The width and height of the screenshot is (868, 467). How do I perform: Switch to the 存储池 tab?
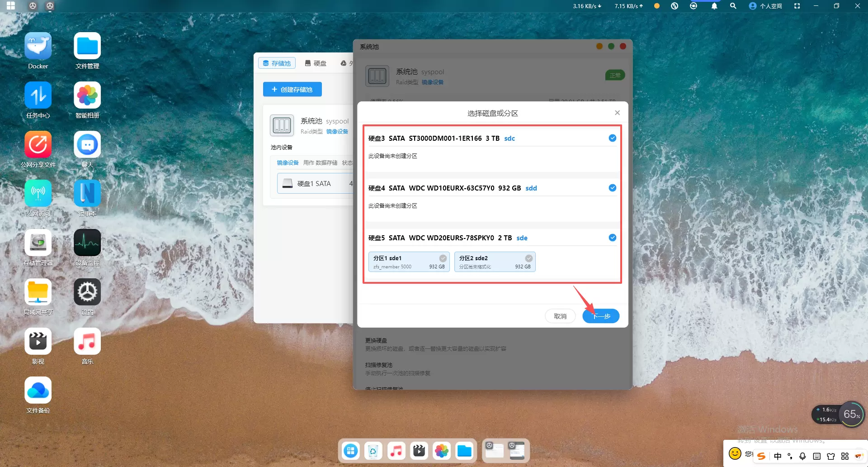click(277, 63)
